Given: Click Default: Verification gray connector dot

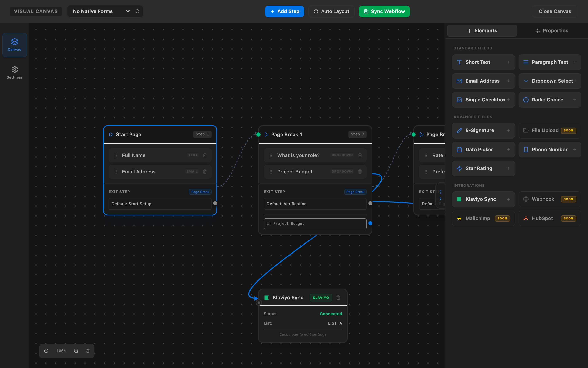Looking at the screenshot, I should point(370,203).
